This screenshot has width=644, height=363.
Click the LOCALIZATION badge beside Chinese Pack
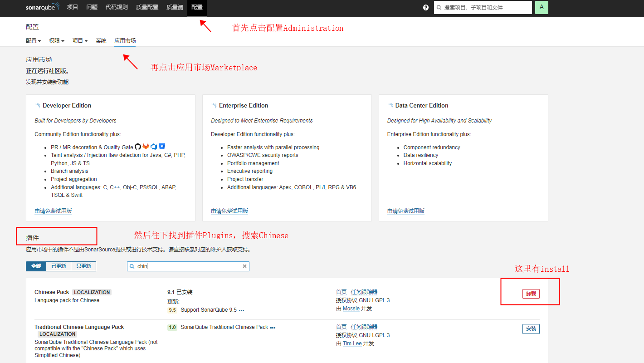[x=92, y=292]
